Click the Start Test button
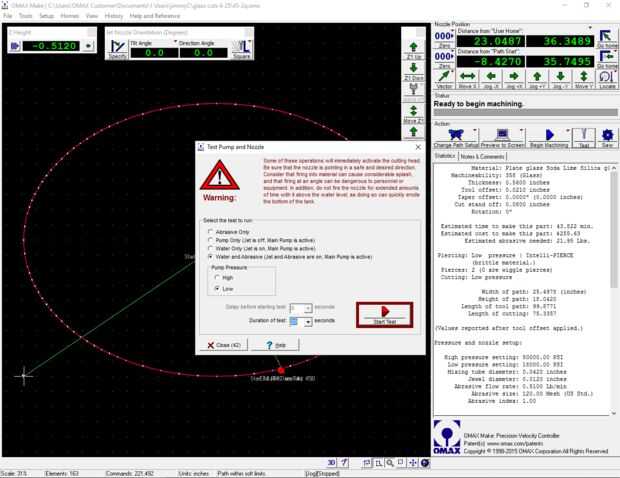 click(x=384, y=315)
